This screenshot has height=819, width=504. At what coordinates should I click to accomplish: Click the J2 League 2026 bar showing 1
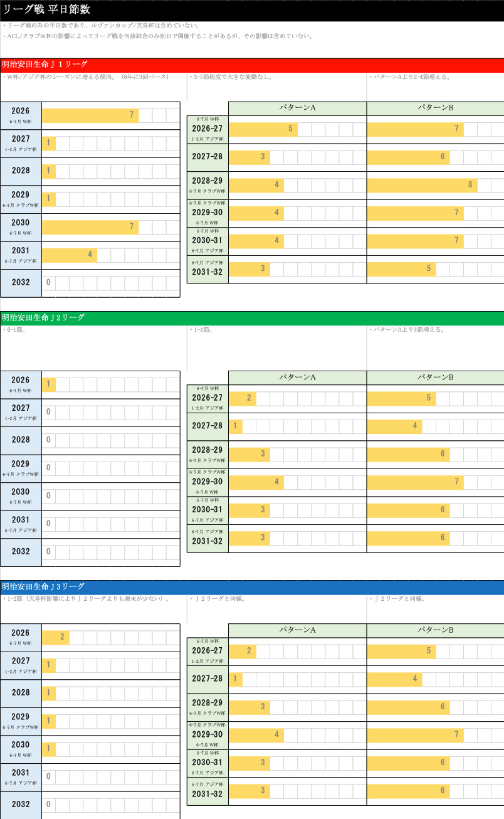coord(49,384)
